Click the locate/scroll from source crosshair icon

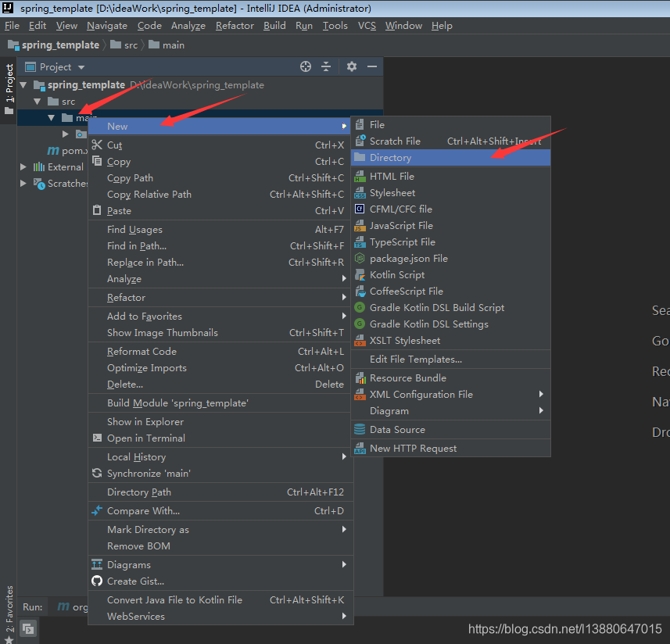(306, 66)
